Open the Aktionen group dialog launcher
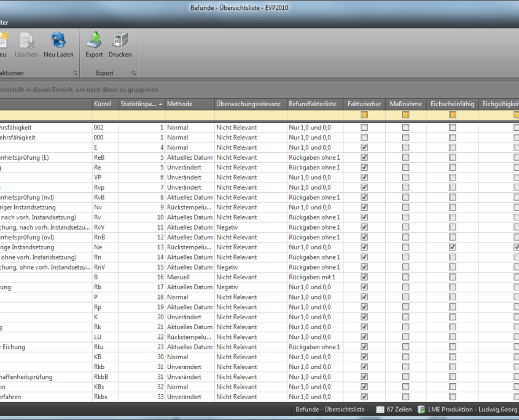519x420 pixels. coord(75,73)
